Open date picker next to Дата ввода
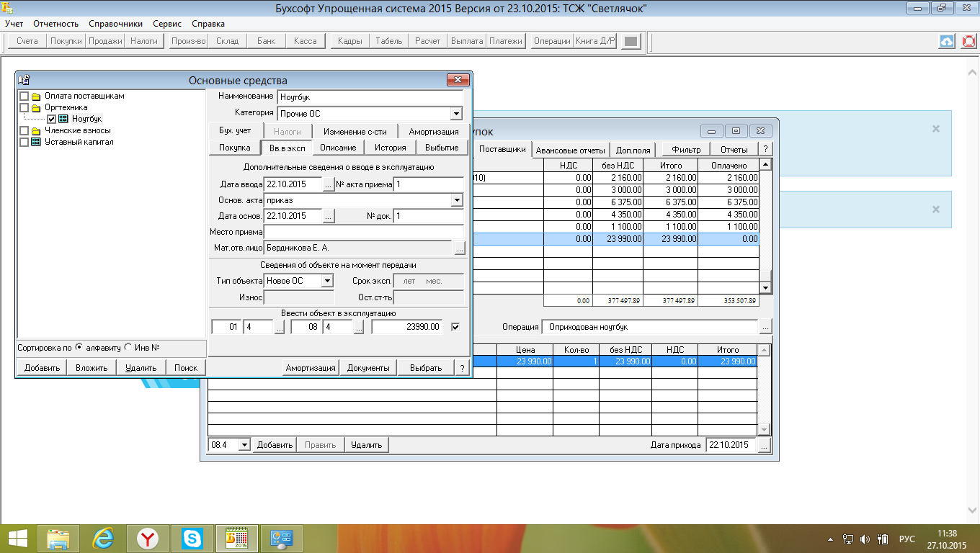Screen dimensions: 980x553 pyautogui.click(x=328, y=184)
